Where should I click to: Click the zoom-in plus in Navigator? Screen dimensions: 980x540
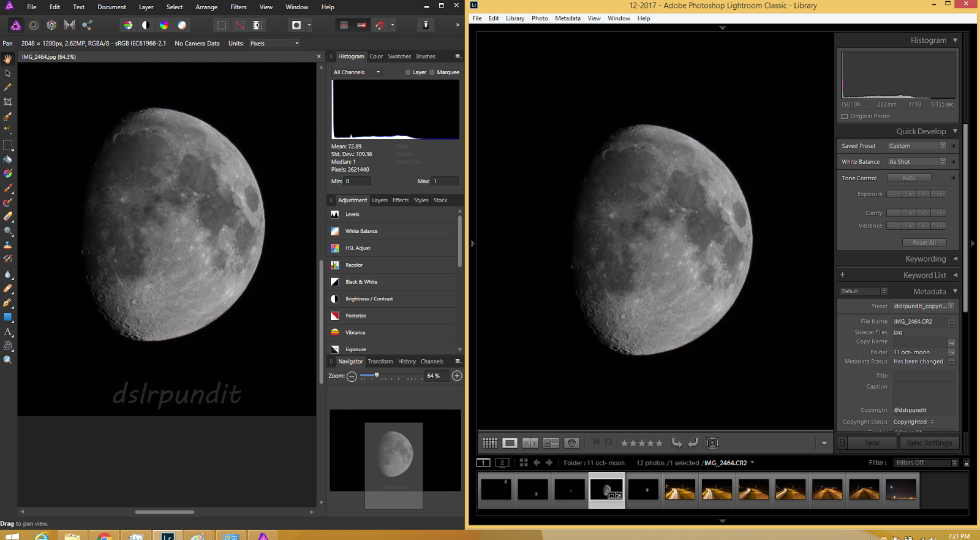(457, 376)
